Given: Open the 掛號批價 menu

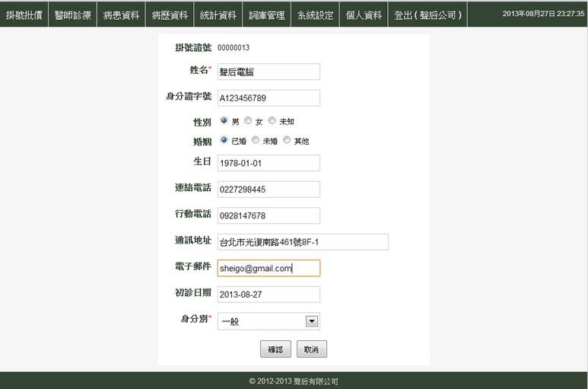Looking at the screenshot, I should click(24, 14).
